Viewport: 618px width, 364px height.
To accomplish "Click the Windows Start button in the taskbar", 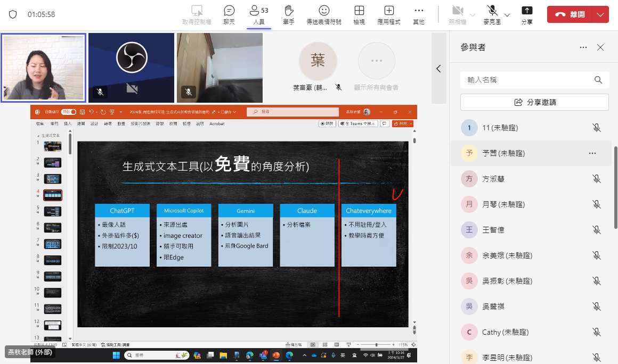I will [116, 355].
